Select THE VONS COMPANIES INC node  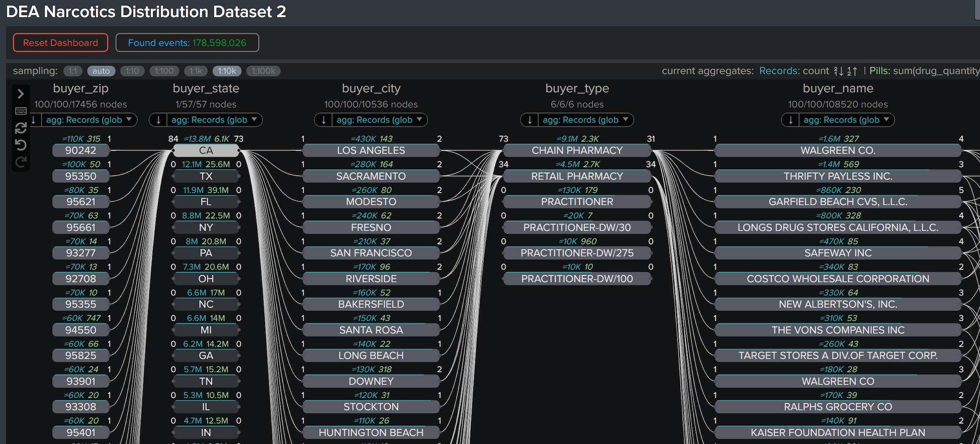838,330
